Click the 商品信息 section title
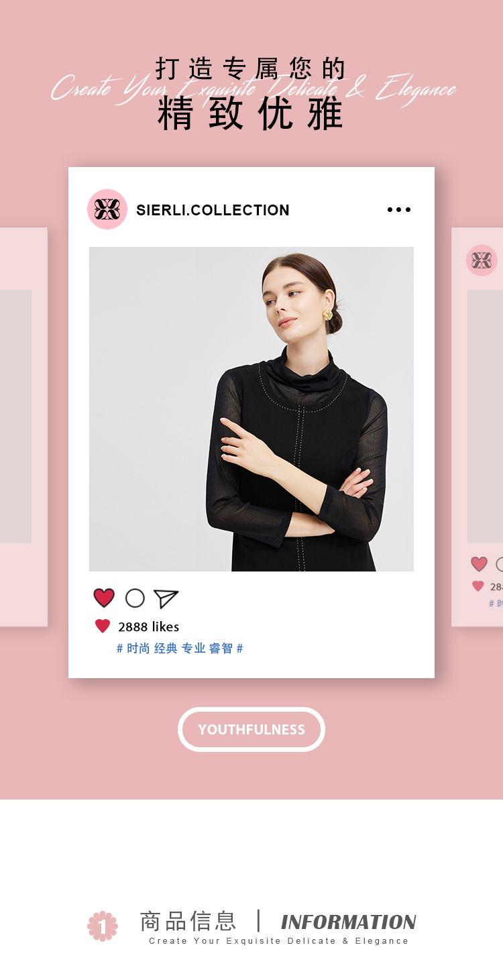 [x=188, y=921]
